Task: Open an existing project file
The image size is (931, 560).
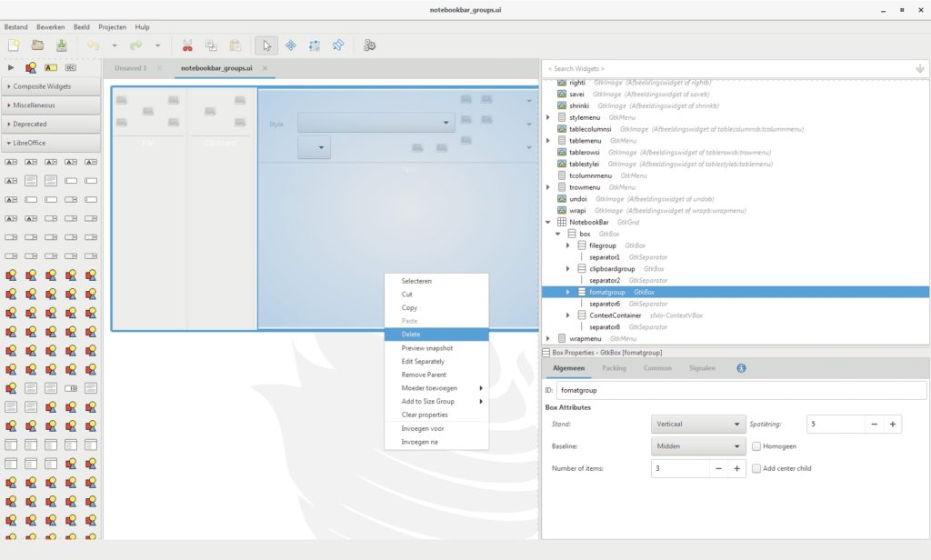Action: click(38, 45)
